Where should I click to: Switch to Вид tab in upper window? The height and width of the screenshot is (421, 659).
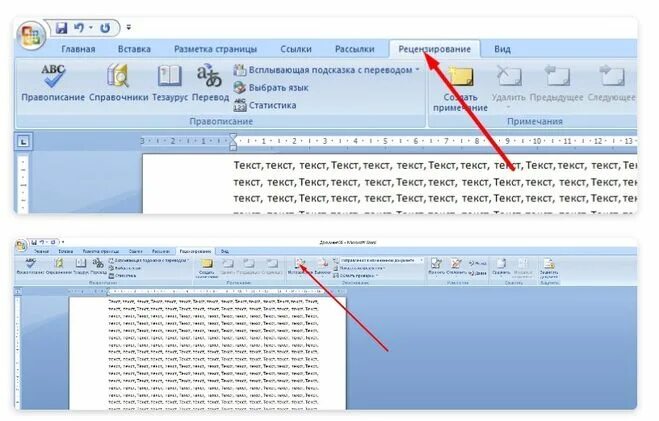pos(502,49)
